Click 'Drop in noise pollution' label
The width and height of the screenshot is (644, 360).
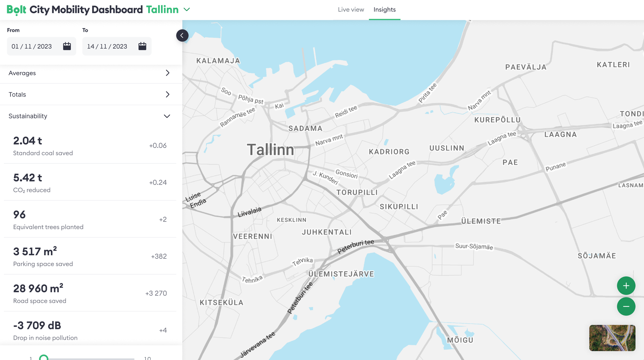[x=45, y=338]
